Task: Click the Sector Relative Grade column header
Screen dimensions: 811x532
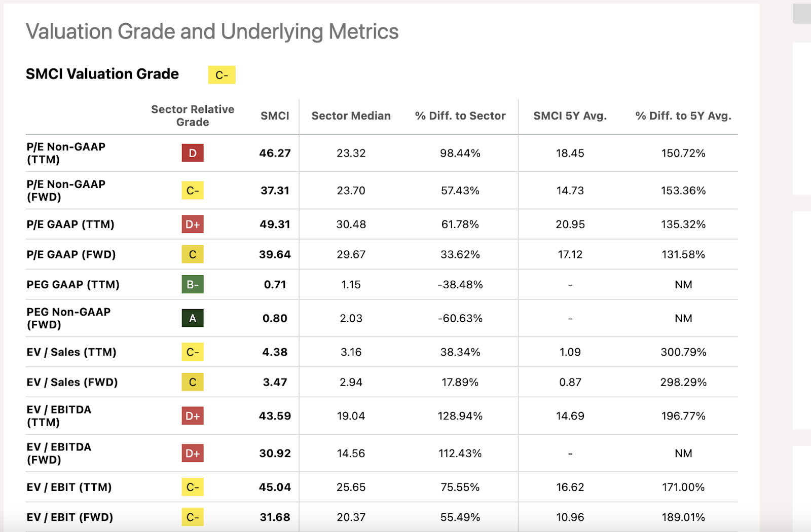Action: 193,116
